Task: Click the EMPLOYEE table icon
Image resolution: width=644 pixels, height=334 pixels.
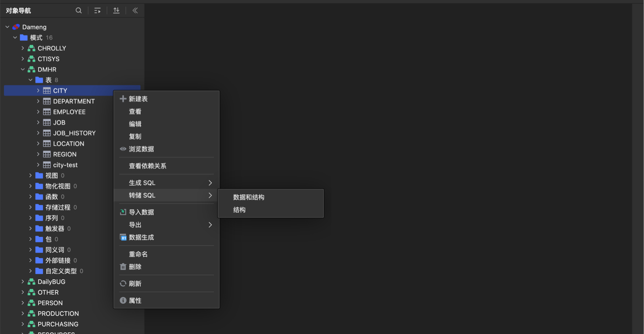Action: [47, 112]
